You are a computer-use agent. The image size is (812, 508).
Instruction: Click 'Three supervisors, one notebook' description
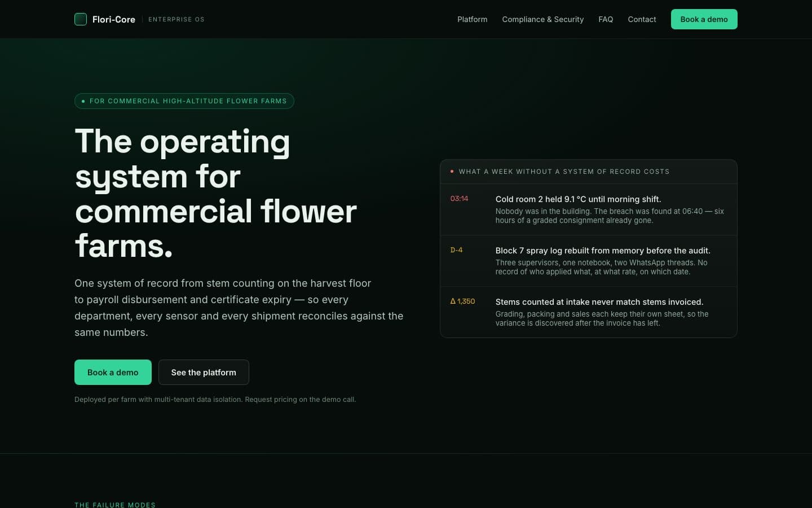pos(601,267)
